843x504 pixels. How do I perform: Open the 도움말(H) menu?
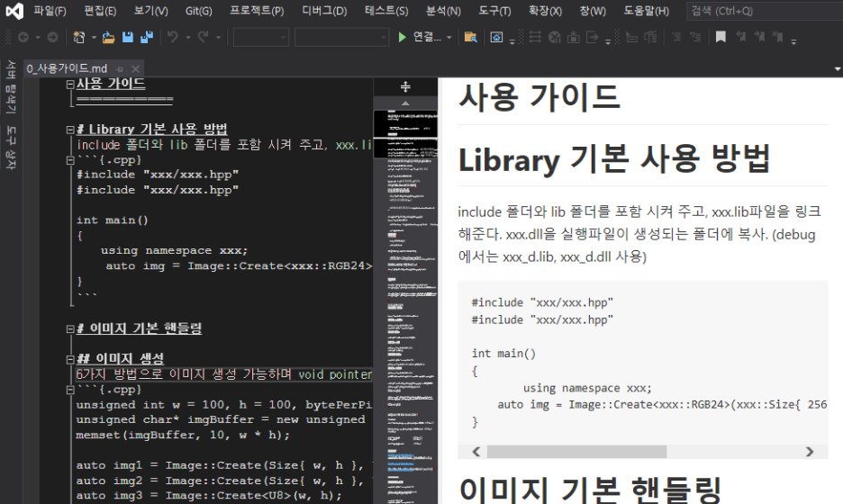(647, 11)
